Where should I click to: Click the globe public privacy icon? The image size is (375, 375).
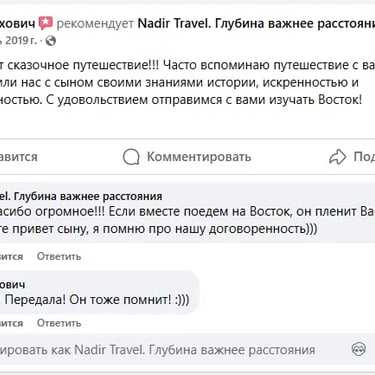51,41
